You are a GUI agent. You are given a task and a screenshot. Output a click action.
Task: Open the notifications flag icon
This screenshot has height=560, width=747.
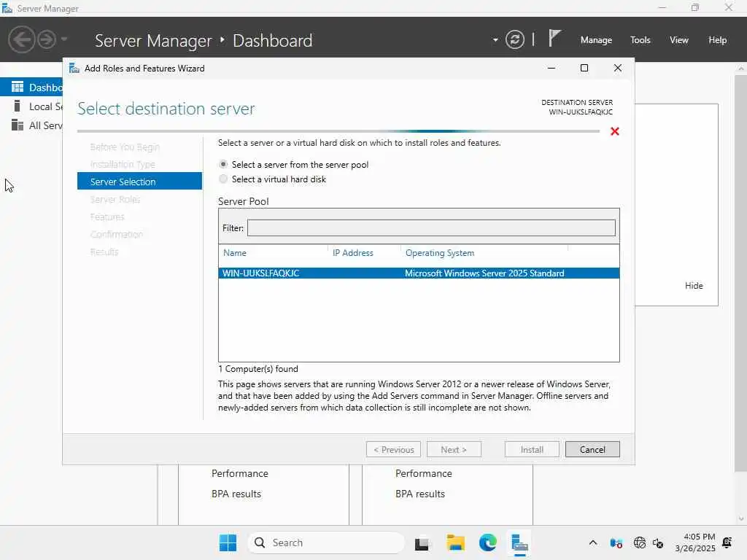(x=555, y=39)
